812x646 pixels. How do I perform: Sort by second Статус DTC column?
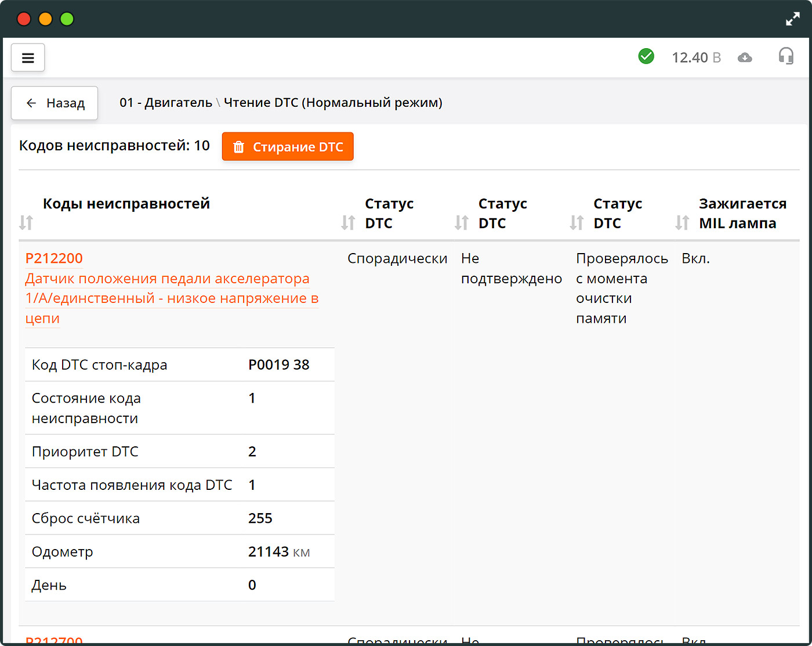[x=462, y=222]
